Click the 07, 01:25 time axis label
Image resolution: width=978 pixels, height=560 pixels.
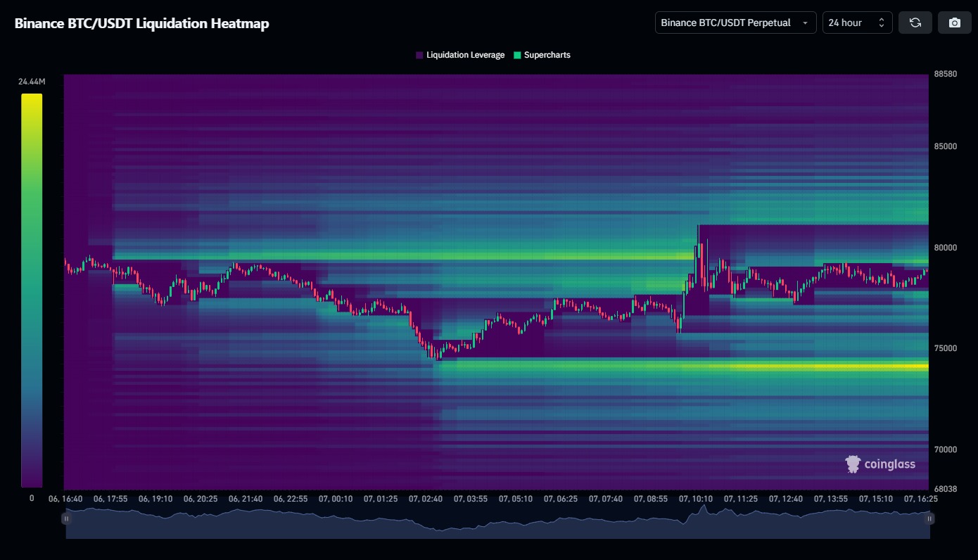click(381, 499)
